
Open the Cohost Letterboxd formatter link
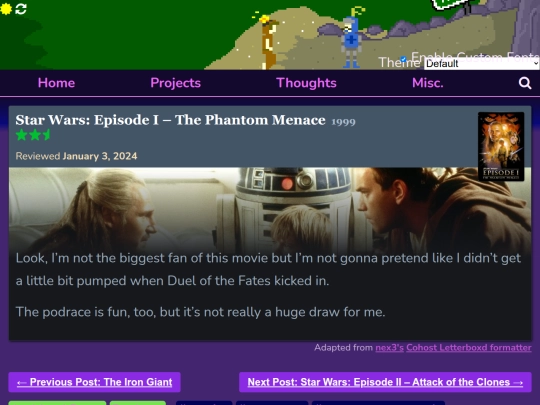pos(469,348)
